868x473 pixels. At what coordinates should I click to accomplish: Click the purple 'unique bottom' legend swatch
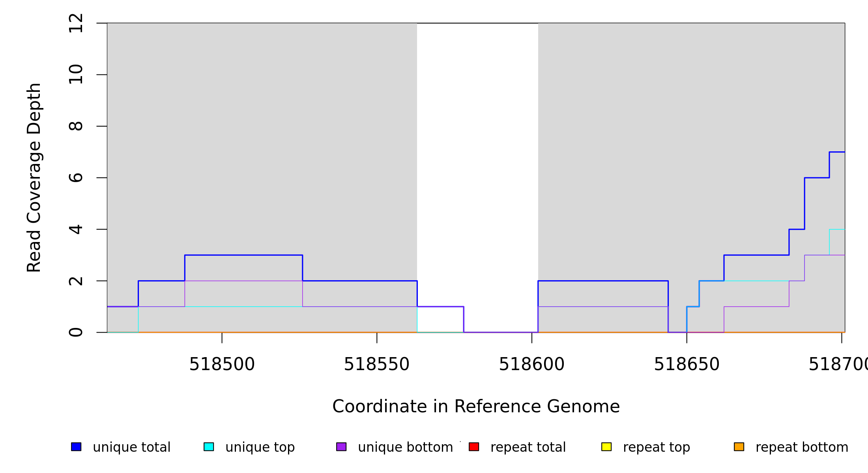[341, 447]
